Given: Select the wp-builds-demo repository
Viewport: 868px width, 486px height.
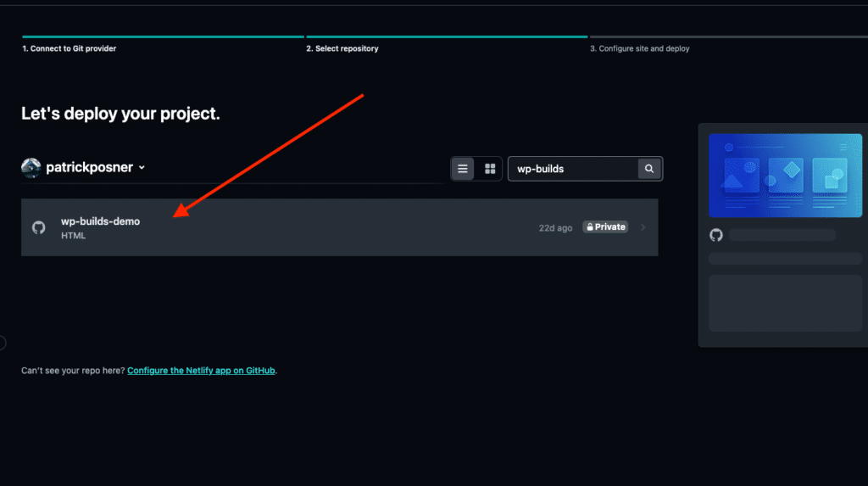Looking at the screenshot, I should point(339,227).
